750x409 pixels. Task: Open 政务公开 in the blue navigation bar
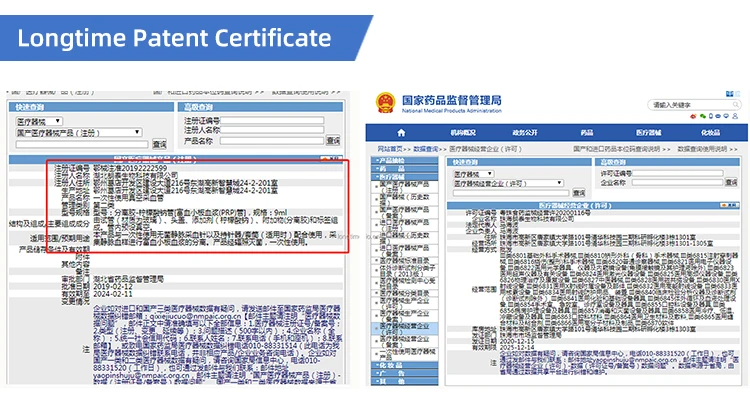525,133
